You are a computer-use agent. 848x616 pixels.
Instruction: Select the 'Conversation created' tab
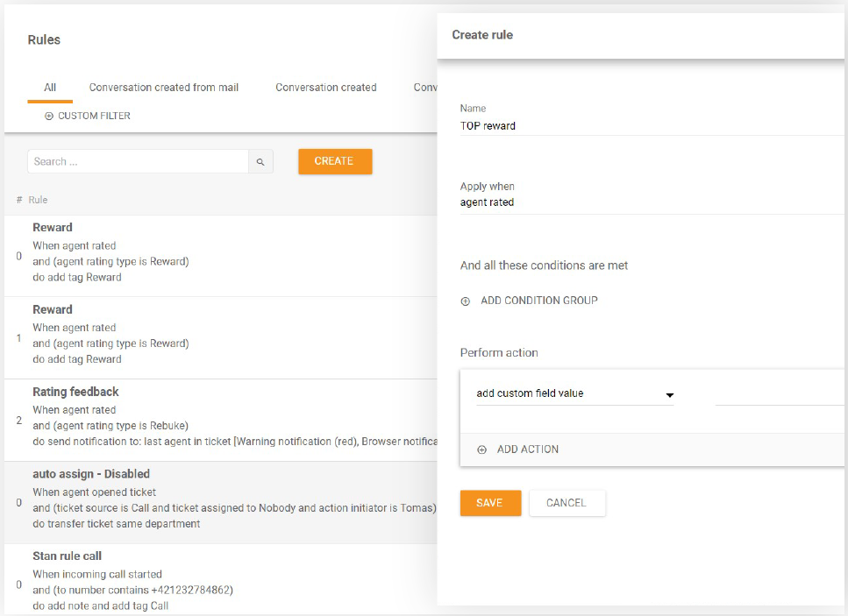(x=326, y=88)
